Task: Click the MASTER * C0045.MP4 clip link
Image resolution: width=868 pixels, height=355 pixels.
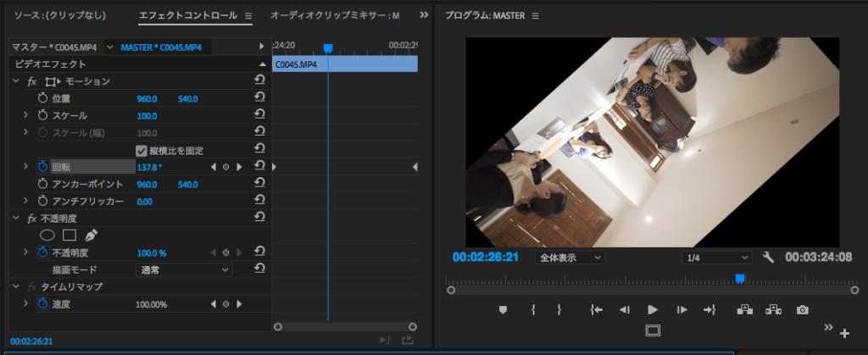Action: point(161,47)
